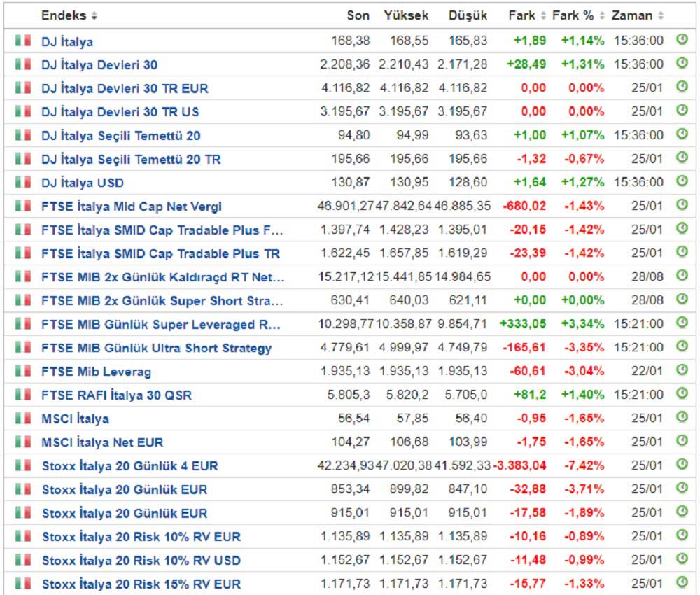The image size is (700, 595).
Task: Click clock icon for FTSE MIB Günlük Ultra Short Strategy
Action: pyautogui.click(x=682, y=346)
